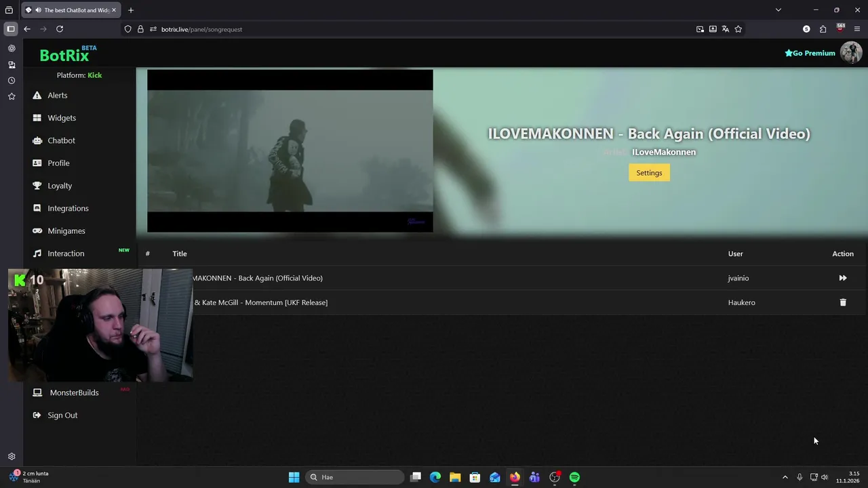This screenshot has width=868, height=488.
Task: Show hidden tray icons chevron
Action: click(x=785, y=477)
